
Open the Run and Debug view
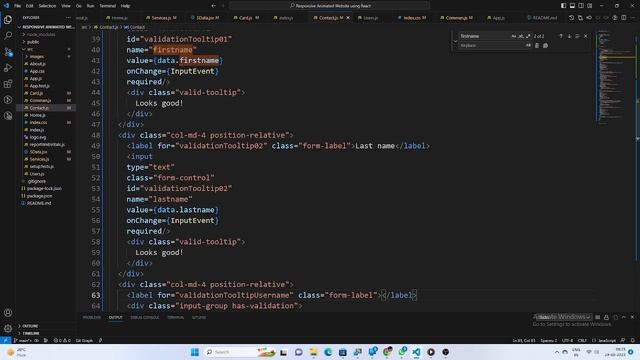[8, 68]
